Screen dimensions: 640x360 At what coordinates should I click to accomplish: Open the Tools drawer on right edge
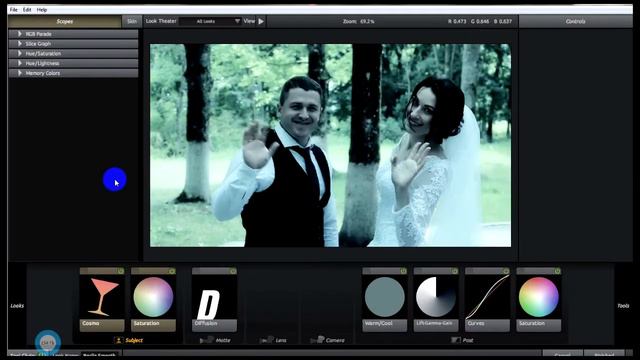tap(623, 305)
